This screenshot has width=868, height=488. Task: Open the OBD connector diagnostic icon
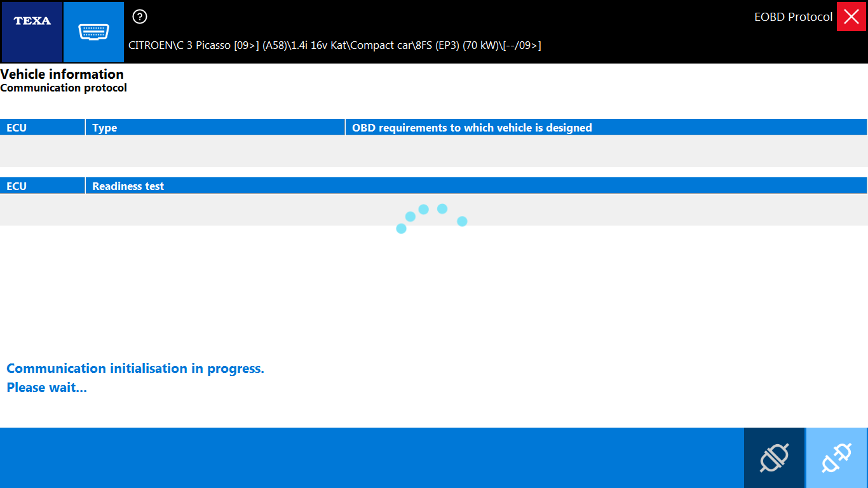(94, 32)
